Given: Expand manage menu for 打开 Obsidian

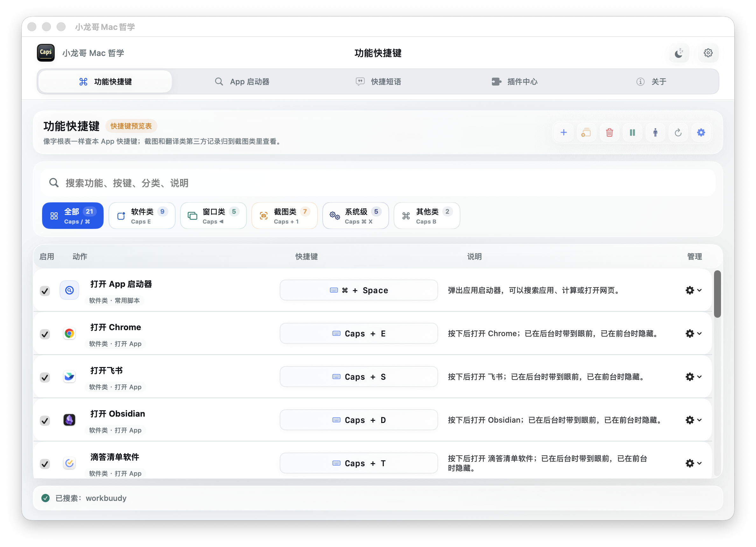Looking at the screenshot, I should (694, 420).
